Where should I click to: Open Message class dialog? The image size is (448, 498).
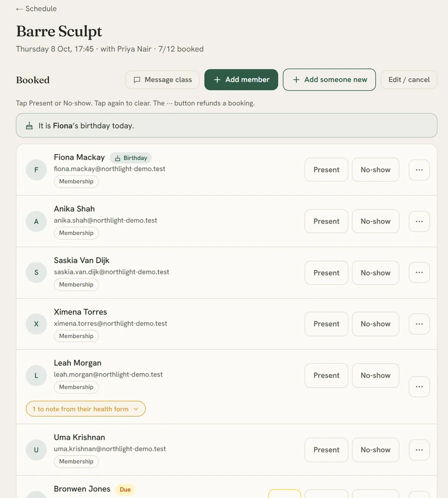[x=162, y=80]
